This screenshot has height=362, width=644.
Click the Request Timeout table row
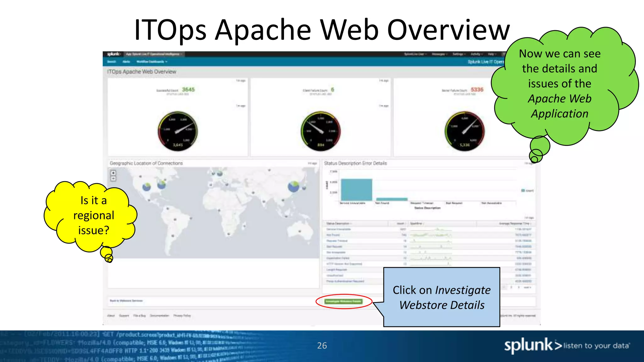click(x=429, y=241)
